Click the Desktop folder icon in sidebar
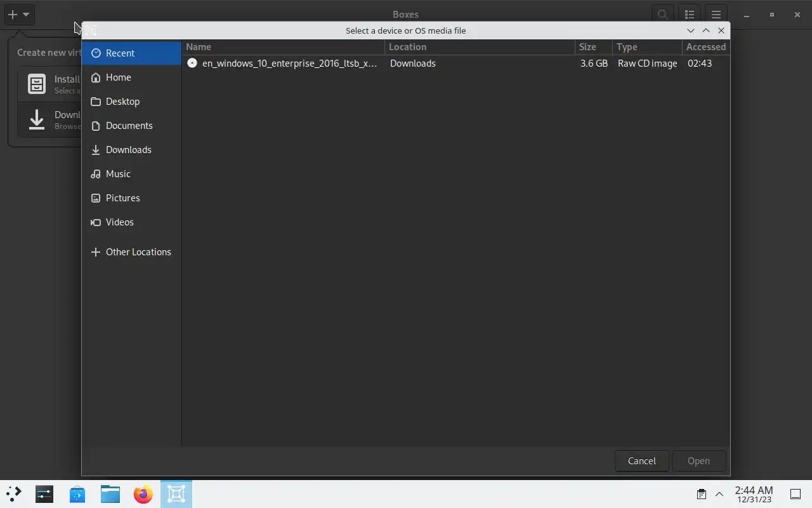Viewport: 812px width, 508px height. (96, 102)
